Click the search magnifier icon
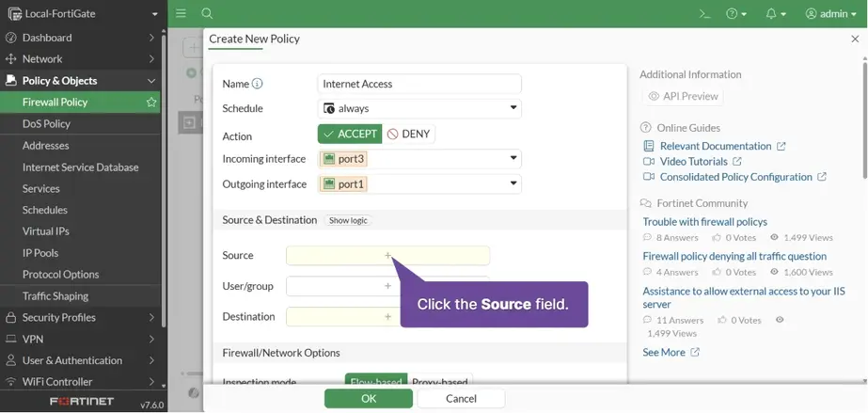868x413 pixels. tap(207, 13)
